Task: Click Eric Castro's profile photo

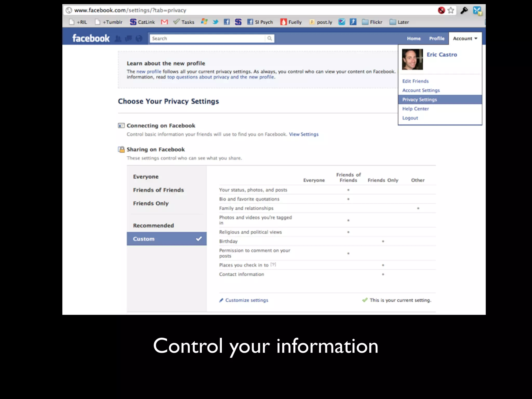Action: click(x=412, y=59)
